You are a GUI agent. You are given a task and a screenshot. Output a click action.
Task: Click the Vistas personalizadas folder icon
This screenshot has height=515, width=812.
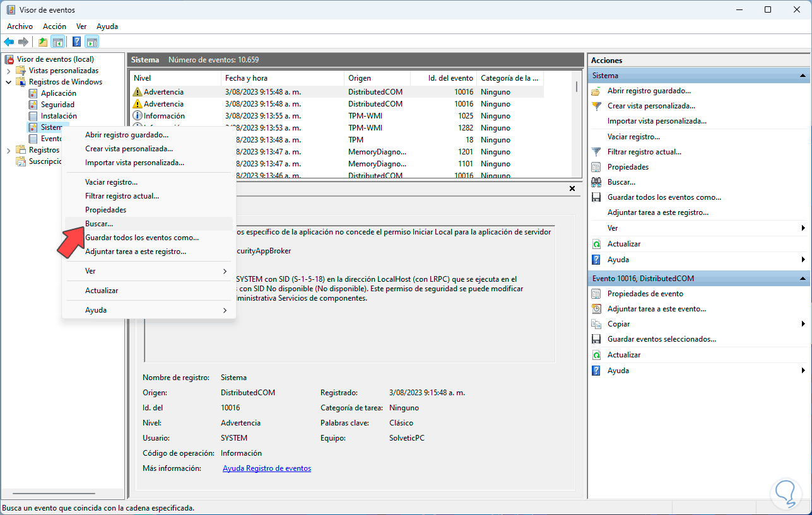click(21, 71)
